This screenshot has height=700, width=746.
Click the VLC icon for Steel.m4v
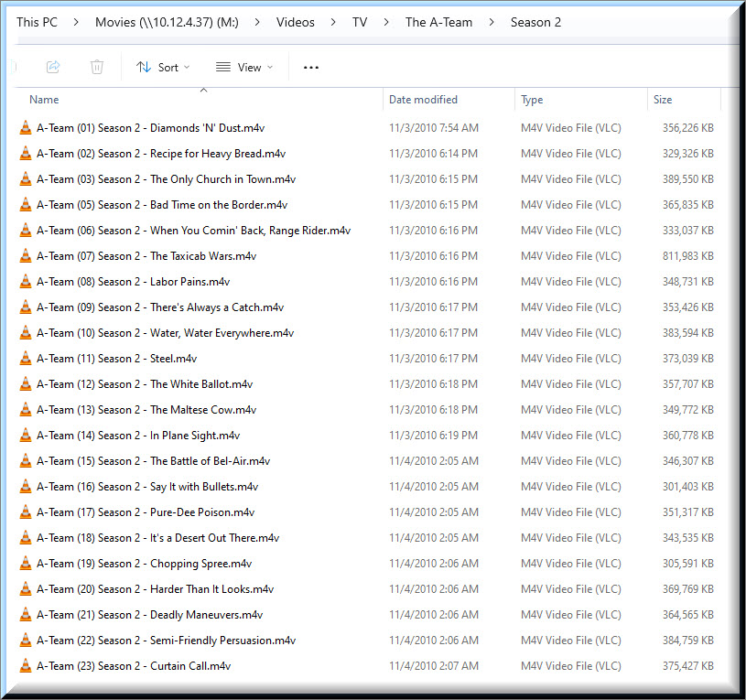26,359
